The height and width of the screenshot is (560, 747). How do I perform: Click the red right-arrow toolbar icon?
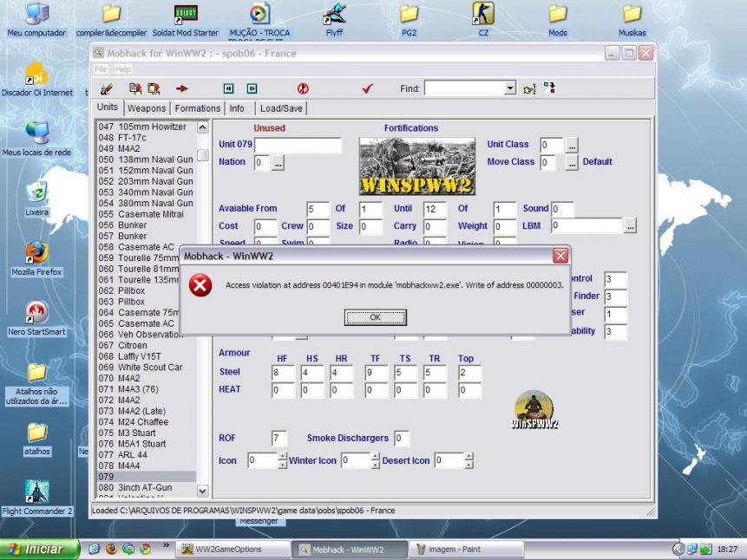182,88
